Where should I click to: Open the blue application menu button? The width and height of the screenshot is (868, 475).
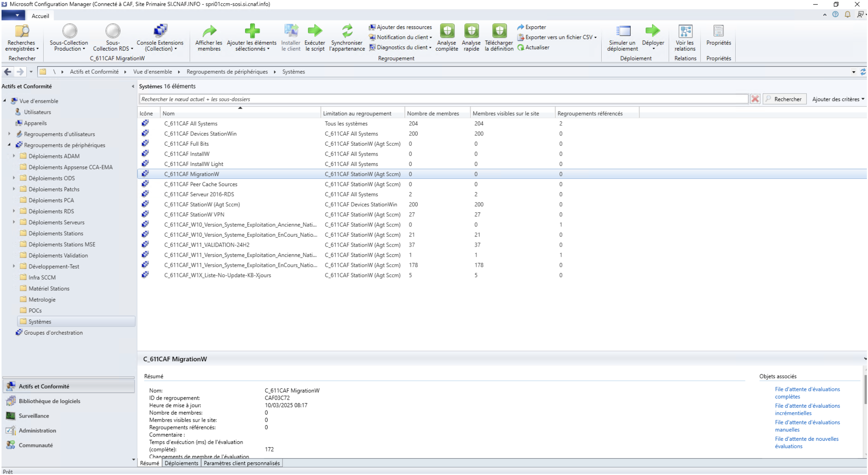click(x=13, y=15)
